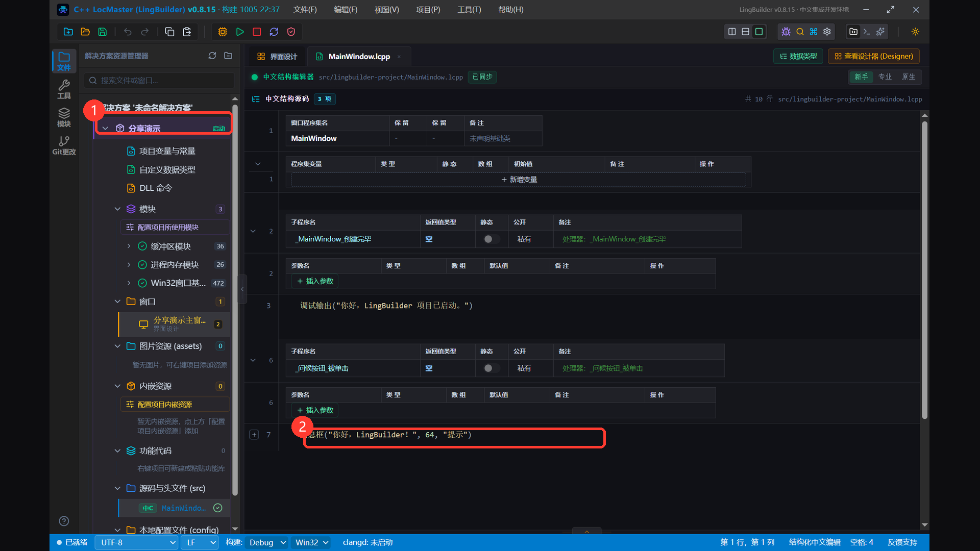Open the 项目(P) menu
The width and height of the screenshot is (980, 551).
[428, 10]
